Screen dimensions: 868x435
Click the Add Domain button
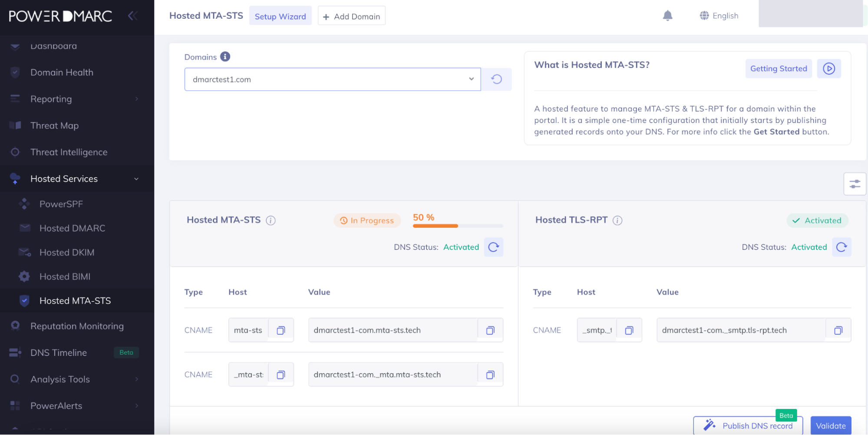352,16
